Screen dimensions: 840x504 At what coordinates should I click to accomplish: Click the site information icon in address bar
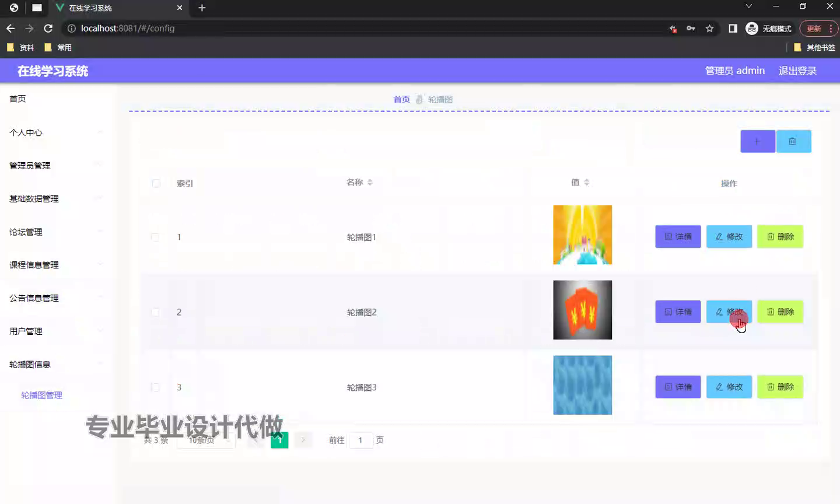click(71, 28)
